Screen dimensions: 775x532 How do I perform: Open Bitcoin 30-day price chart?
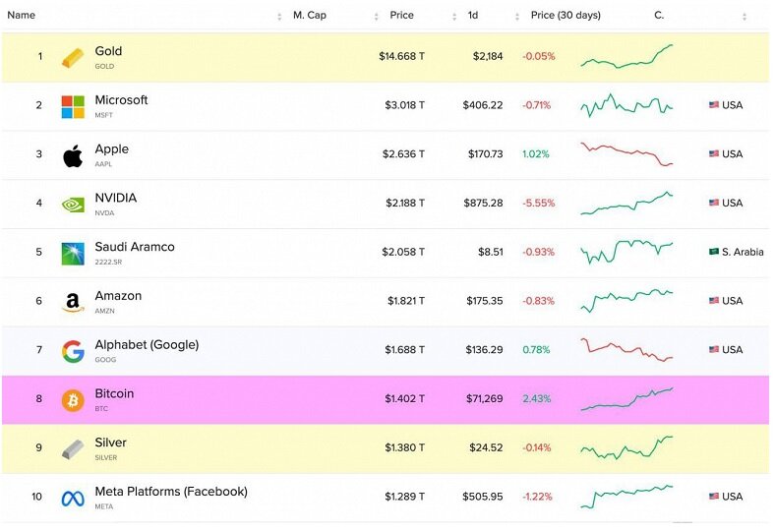(x=626, y=399)
